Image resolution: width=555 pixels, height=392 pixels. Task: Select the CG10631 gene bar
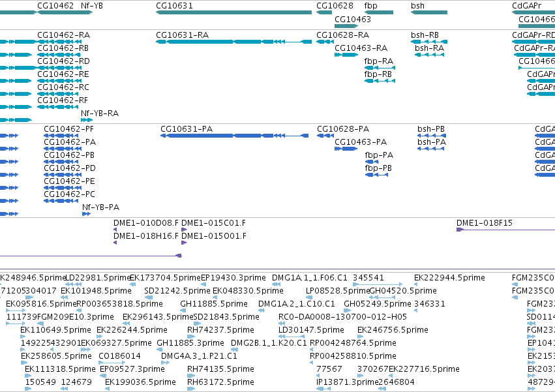(x=233, y=12)
